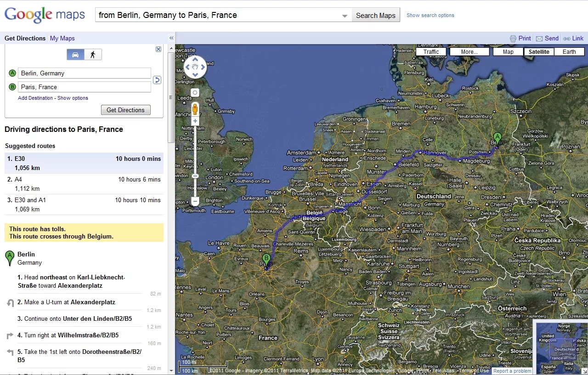Click the Show options link
This screenshot has height=375, width=588.
tap(73, 98)
